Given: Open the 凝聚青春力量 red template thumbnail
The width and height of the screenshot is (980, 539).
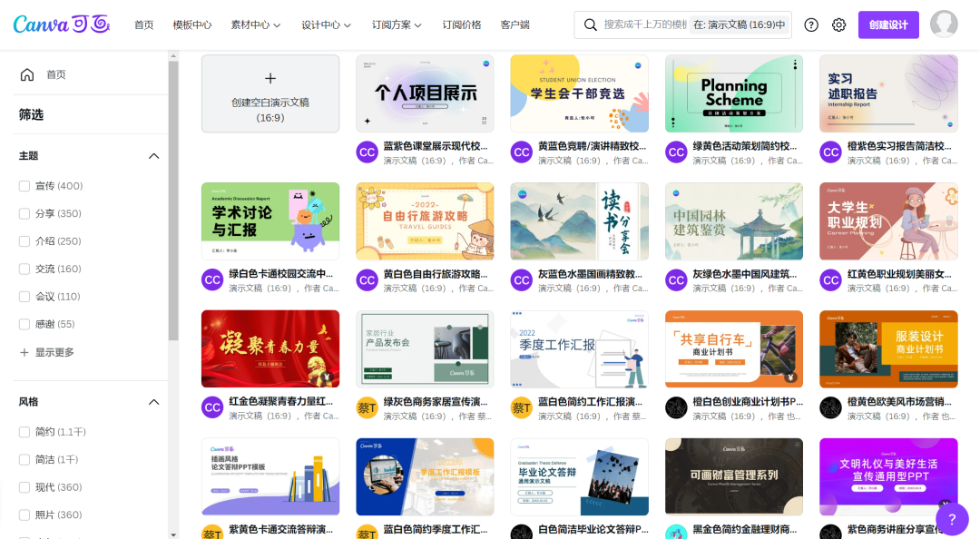Looking at the screenshot, I should [270, 348].
